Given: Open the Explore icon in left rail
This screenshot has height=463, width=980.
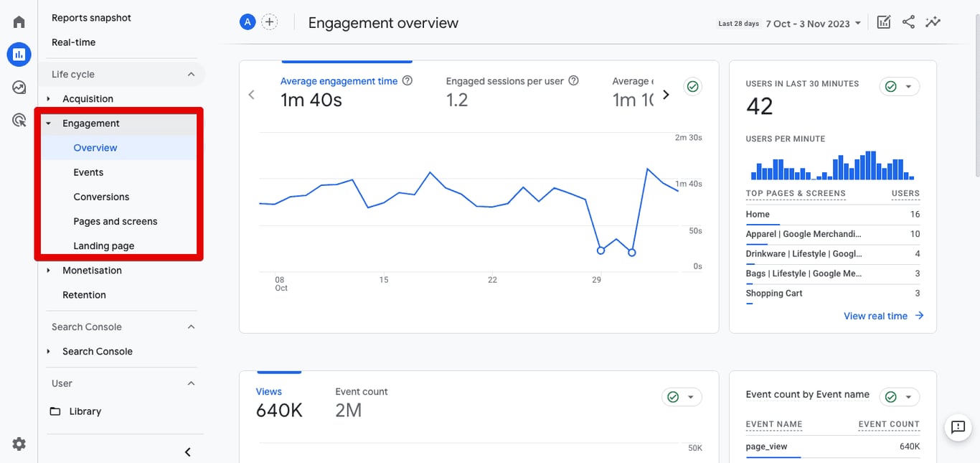Looking at the screenshot, I should [x=19, y=87].
